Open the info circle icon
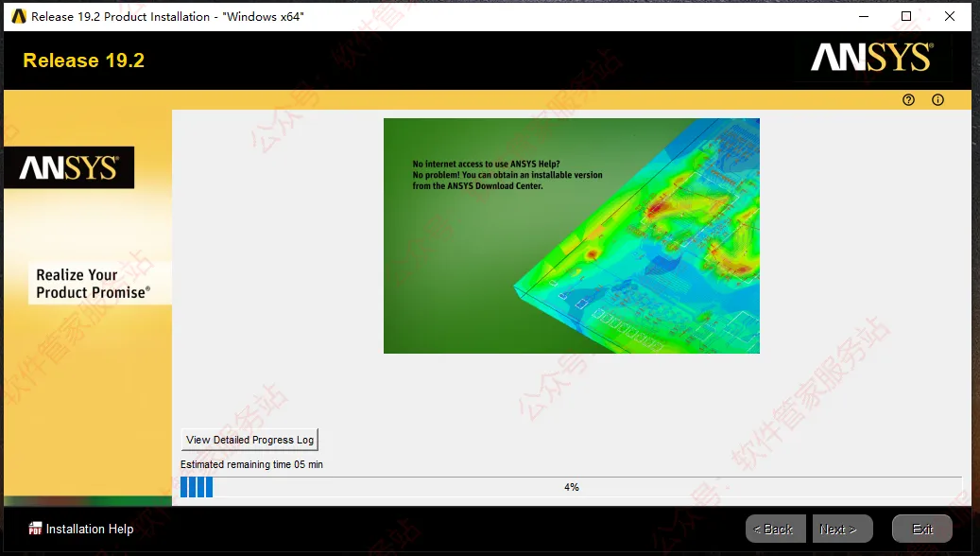This screenshot has height=556, width=980. click(x=937, y=100)
